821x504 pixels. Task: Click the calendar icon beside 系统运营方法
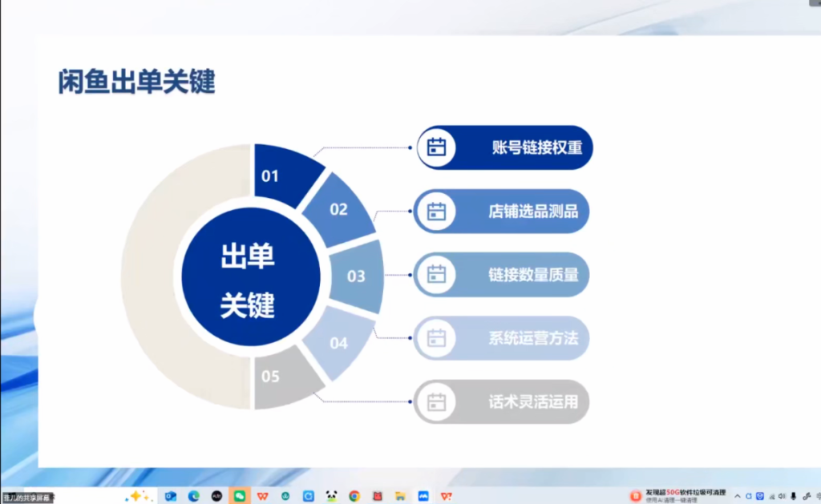tap(436, 338)
